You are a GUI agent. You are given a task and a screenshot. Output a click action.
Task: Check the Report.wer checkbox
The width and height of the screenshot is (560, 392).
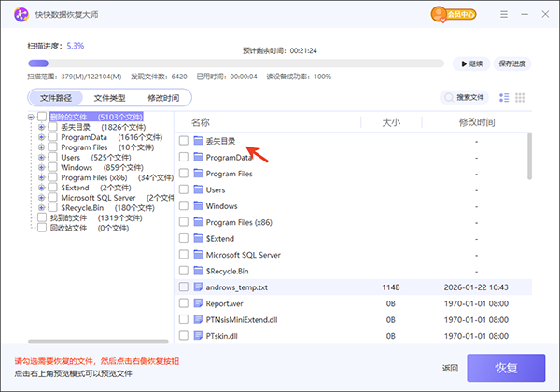184,303
